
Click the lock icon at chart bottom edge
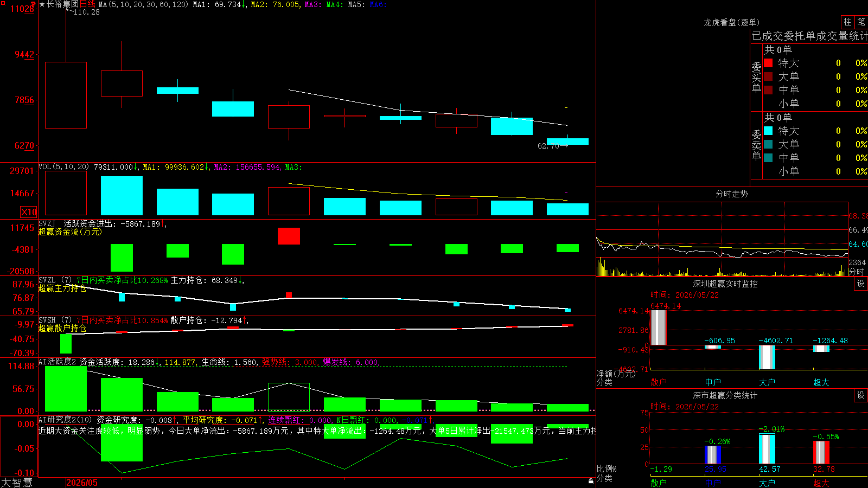pyautogui.click(x=591, y=481)
